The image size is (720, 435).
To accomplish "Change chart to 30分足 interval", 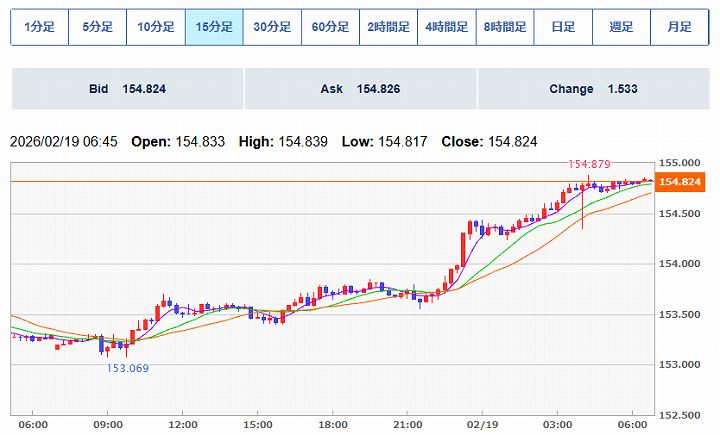I will coord(272,27).
